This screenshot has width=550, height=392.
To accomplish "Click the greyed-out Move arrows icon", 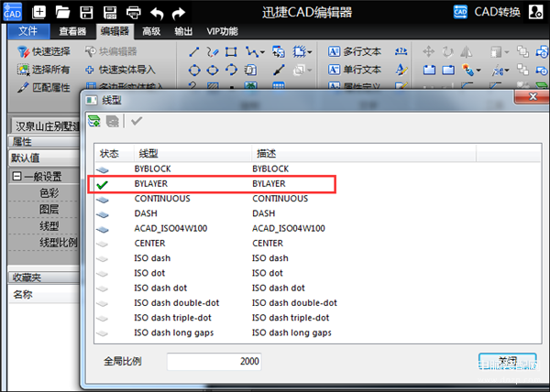I will click(x=428, y=52).
